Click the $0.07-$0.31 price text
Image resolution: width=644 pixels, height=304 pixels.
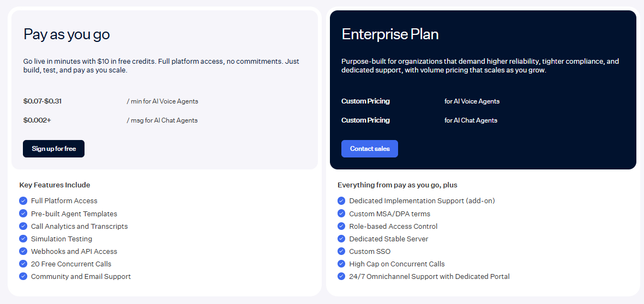pyautogui.click(x=43, y=101)
